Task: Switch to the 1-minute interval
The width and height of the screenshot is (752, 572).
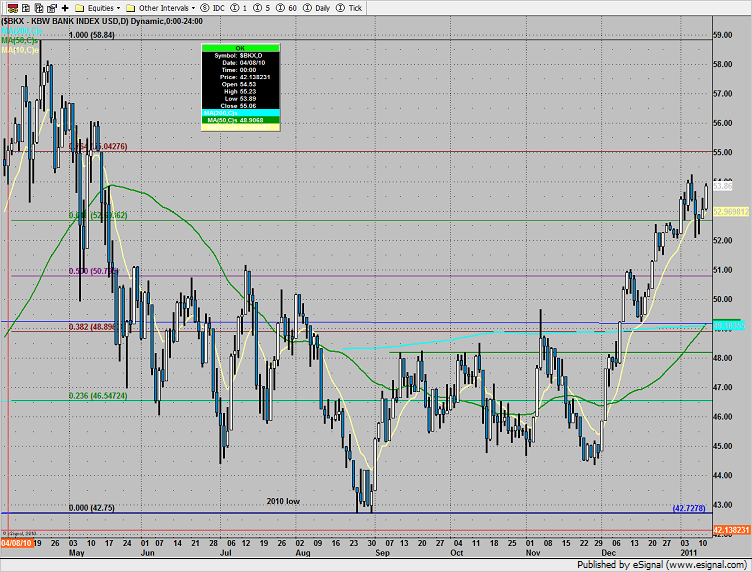Action: pos(239,8)
